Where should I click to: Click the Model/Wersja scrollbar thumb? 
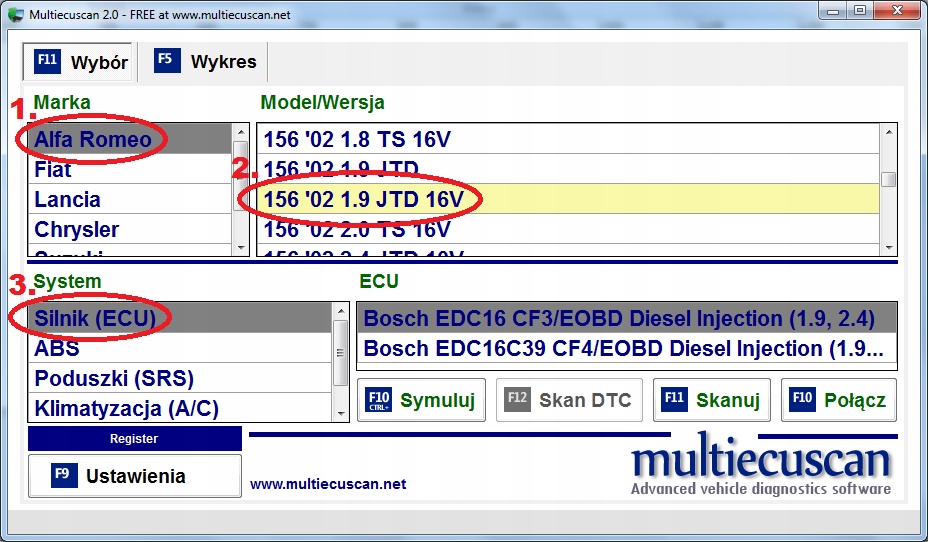pyautogui.click(x=888, y=179)
